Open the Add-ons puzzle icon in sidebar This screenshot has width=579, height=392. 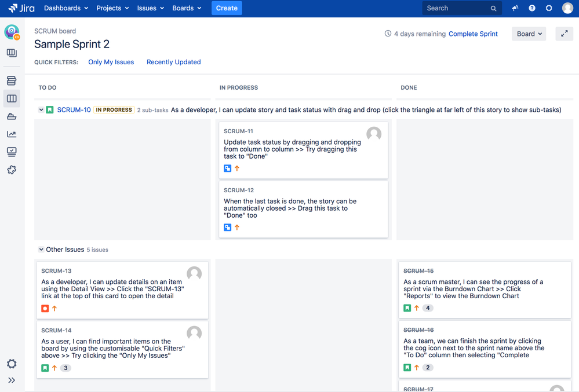click(12, 170)
